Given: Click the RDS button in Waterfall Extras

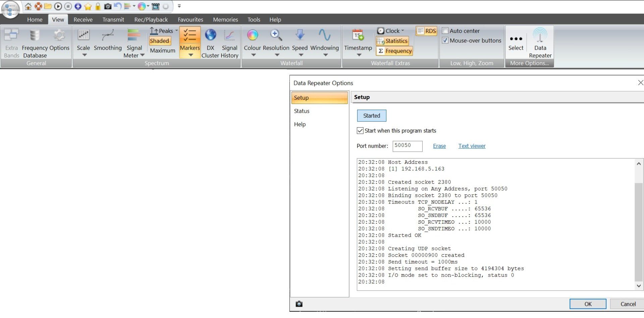Looking at the screenshot, I should (426, 31).
